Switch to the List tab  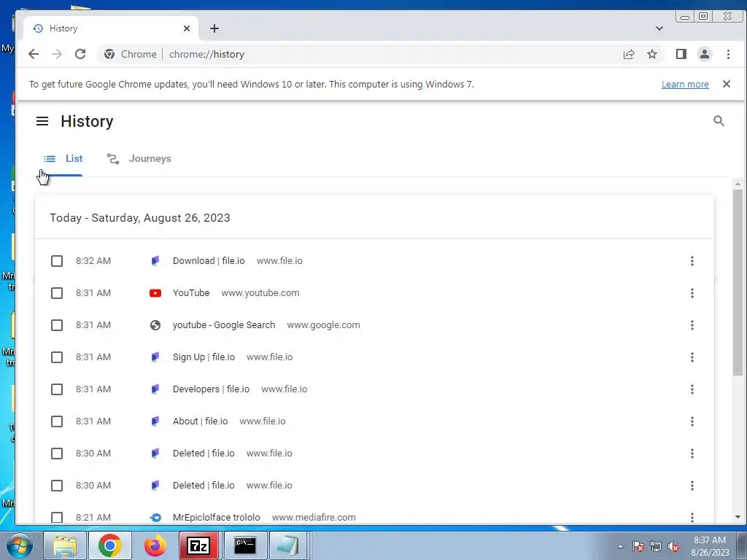click(x=63, y=158)
